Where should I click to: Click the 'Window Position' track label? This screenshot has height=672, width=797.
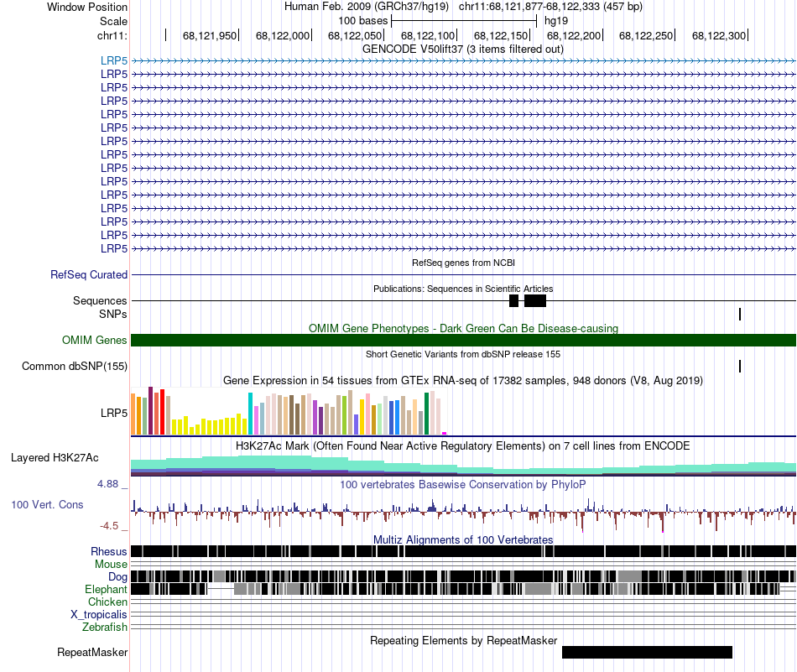click(x=87, y=7)
